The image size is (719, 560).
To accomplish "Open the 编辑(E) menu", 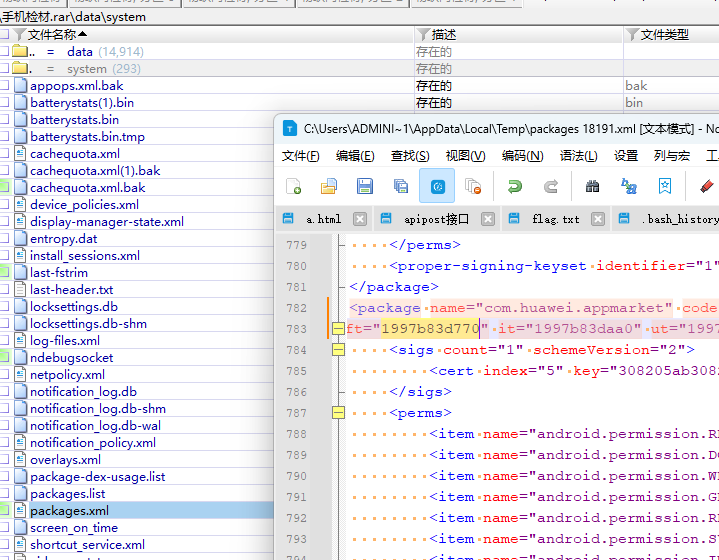I will 355,156.
